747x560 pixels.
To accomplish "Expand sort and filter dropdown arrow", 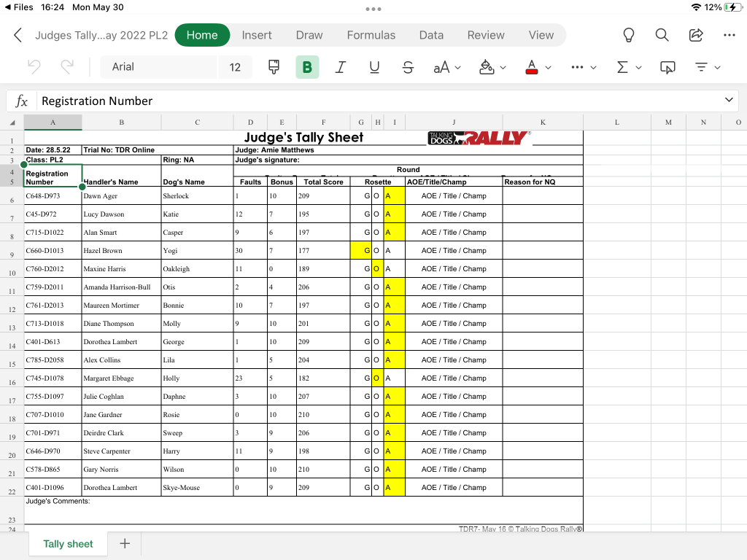I will (718, 68).
